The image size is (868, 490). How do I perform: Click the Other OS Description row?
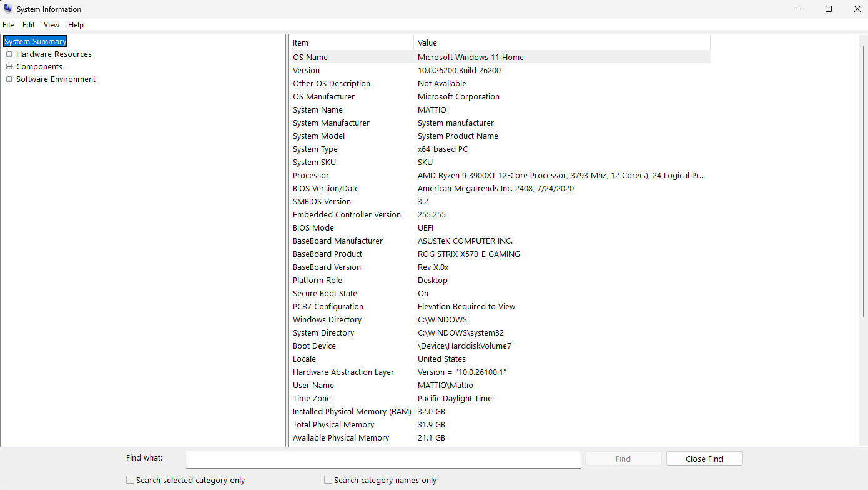500,83
